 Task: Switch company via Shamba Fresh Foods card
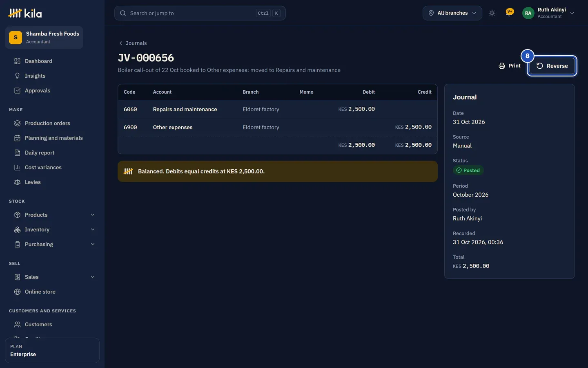(44, 38)
